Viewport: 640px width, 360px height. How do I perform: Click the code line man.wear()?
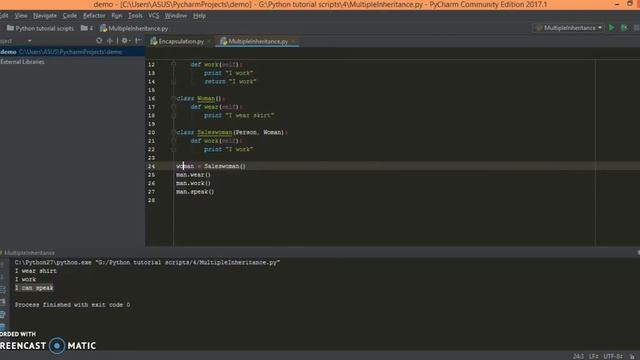[193, 175]
